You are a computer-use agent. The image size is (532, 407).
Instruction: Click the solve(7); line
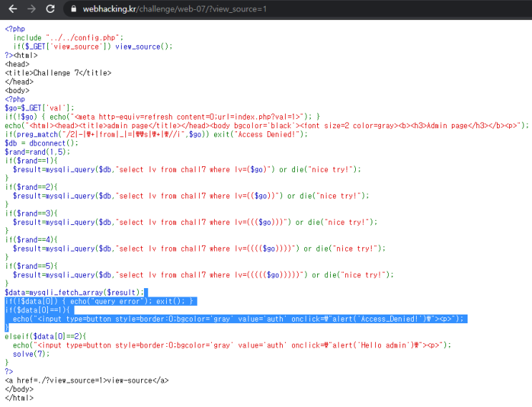pos(32,354)
